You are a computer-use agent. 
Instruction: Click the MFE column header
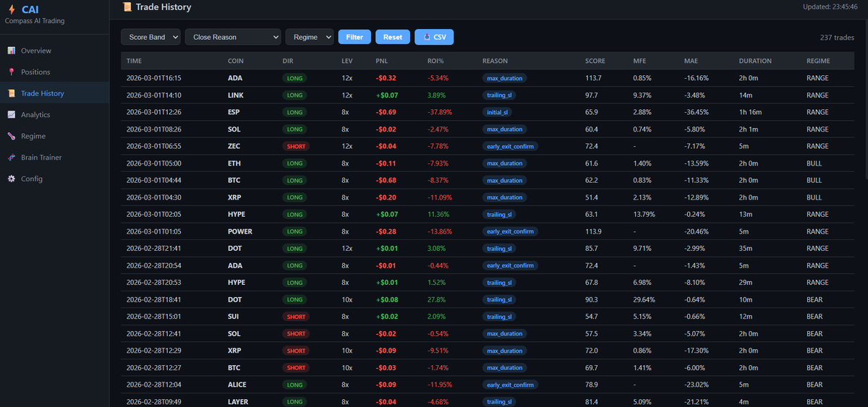click(639, 61)
